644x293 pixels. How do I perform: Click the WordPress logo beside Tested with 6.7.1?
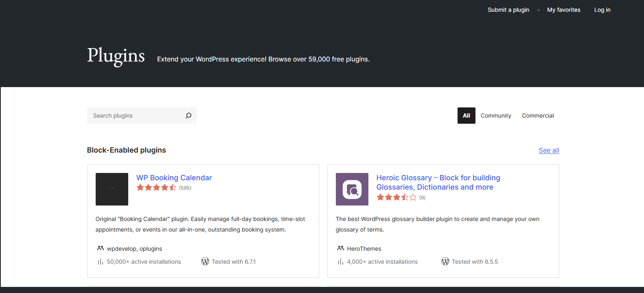click(x=205, y=261)
